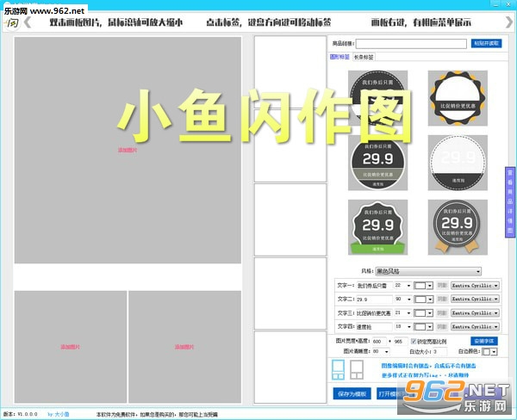Pick text color swatch for 文字一
The height and width of the screenshot is (420, 517).
click(423, 285)
